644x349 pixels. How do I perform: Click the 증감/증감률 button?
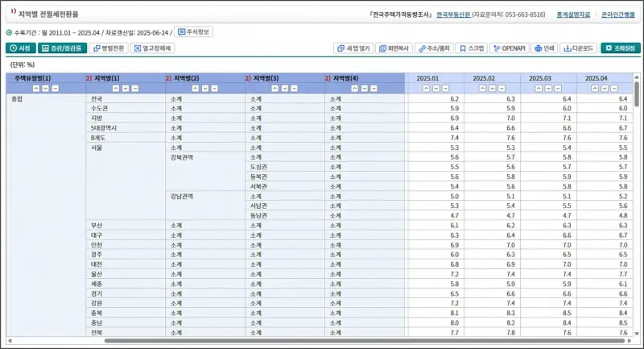click(63, 48)
